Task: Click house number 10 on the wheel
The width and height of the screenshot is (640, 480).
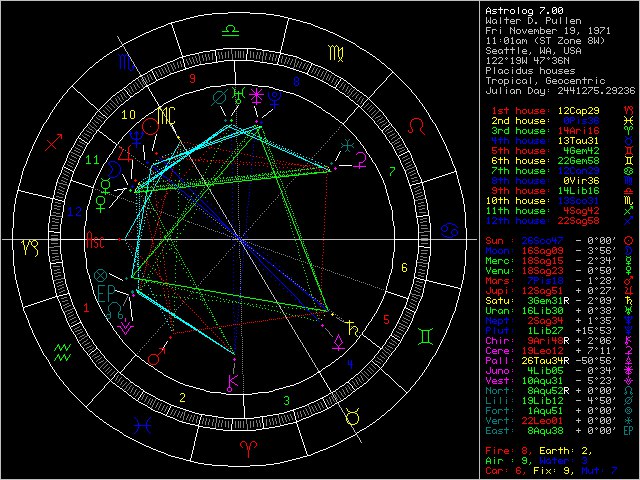Action: [x=128, y=115]
